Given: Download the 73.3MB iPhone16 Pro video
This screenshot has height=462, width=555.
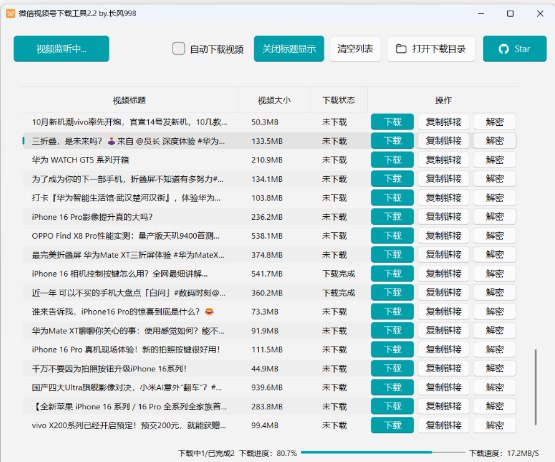Looking at the screenshot, I should 392,312.
